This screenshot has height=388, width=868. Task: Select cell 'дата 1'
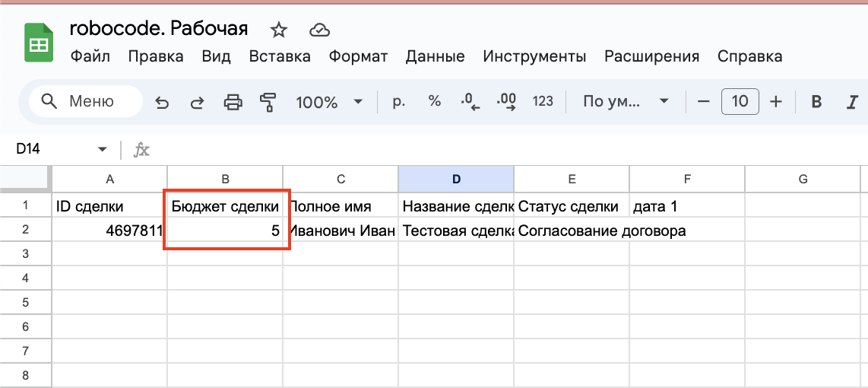[687, 205]
